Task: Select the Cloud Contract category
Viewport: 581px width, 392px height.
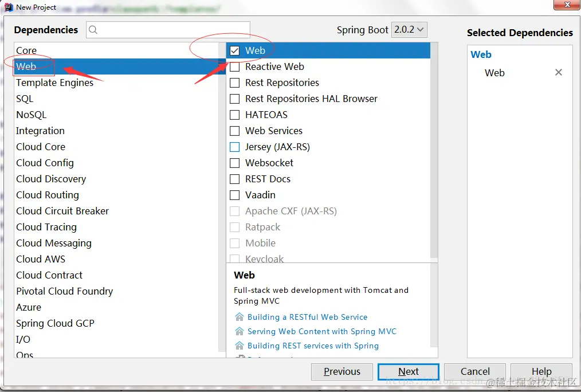Action: (116, 275)
